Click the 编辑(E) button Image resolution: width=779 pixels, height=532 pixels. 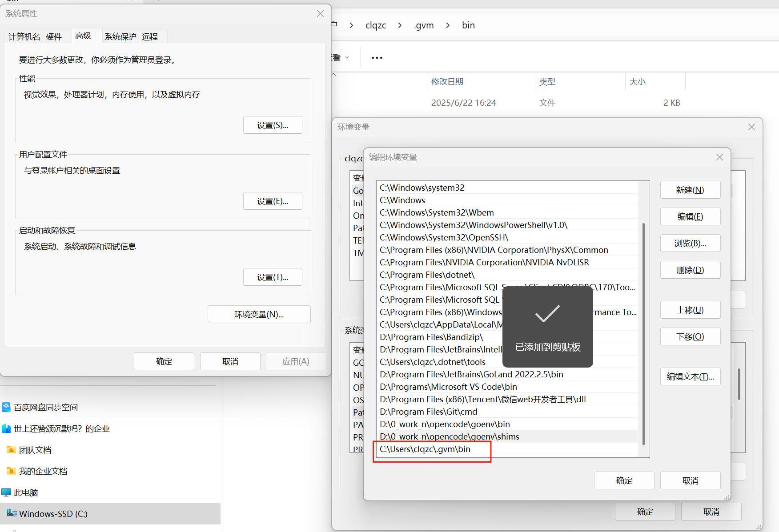click(x=690, y=216)
